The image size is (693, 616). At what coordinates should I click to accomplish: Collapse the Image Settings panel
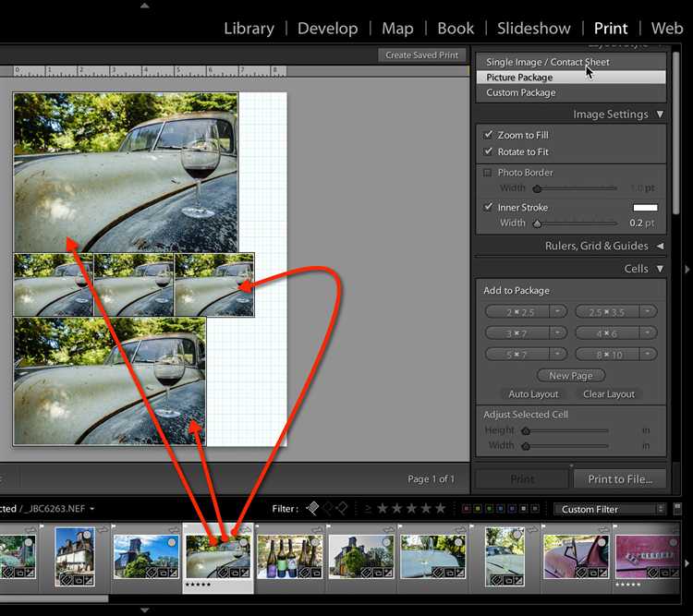(x=660, y=114)
